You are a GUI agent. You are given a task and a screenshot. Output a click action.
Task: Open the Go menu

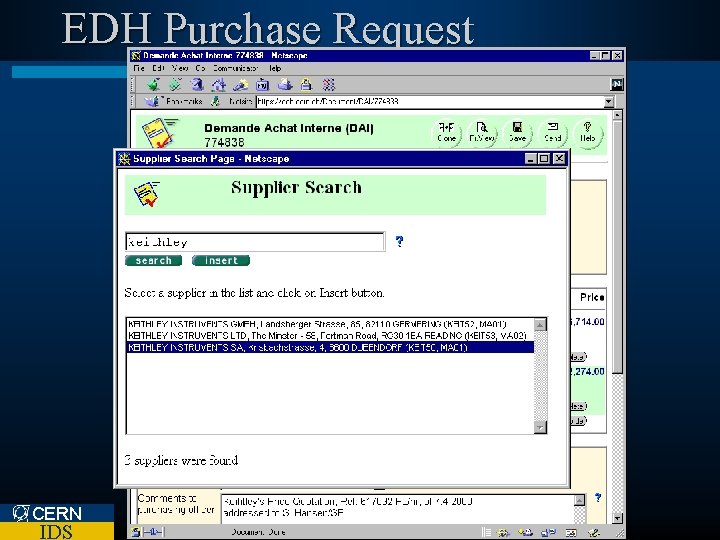200,68
